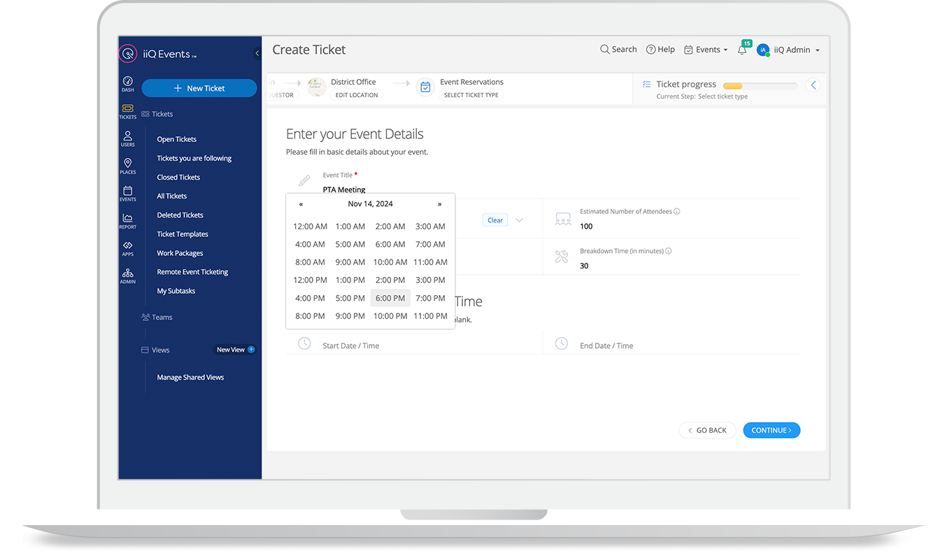Expand the iiQ Admin account menu
Image resolution: width=947 pixels, height=560 pixels.
[x=791, y=50]
